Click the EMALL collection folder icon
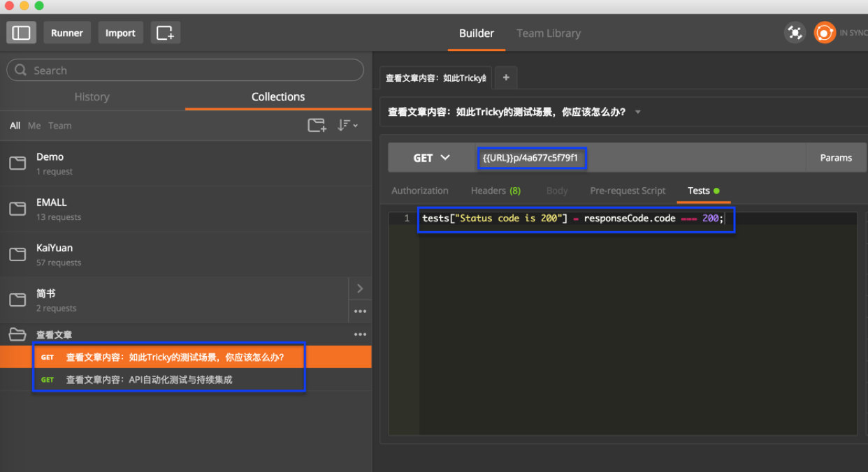Screen dimensions: 868x472 tap(17, 209)
